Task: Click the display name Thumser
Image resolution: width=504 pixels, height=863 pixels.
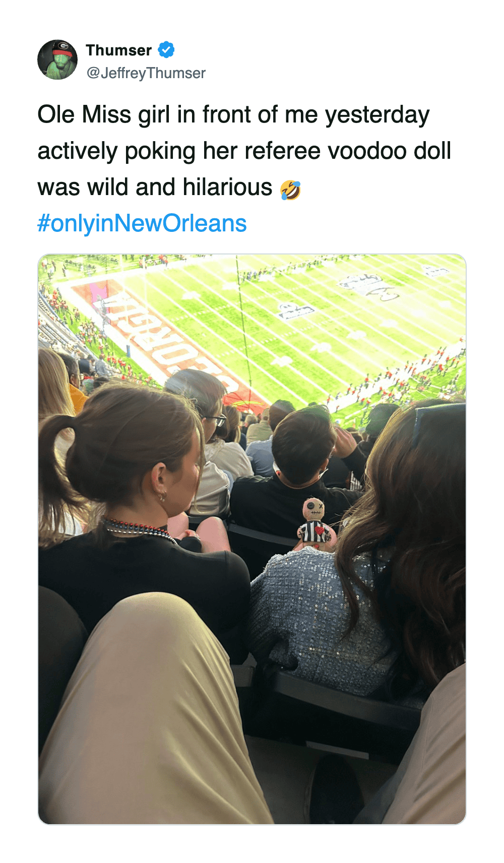Action: pos(118,50)
